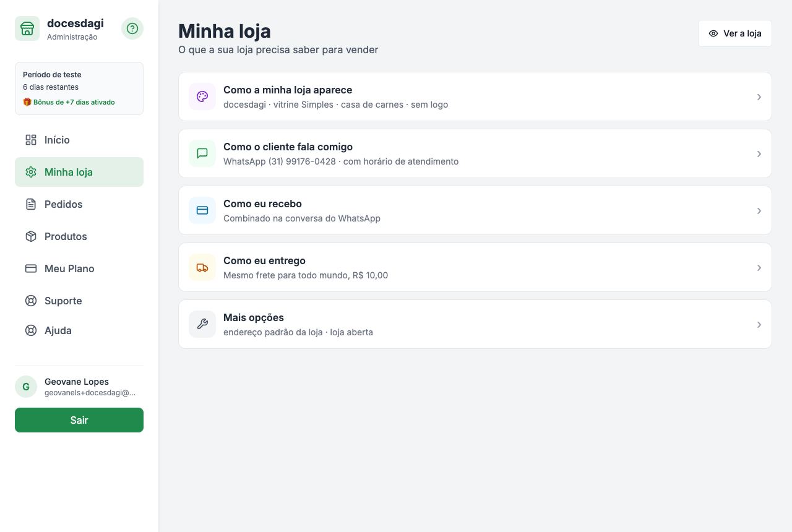Click the G user avatar
The width and height of the screenshot is (792, 532).
(26, 387)
